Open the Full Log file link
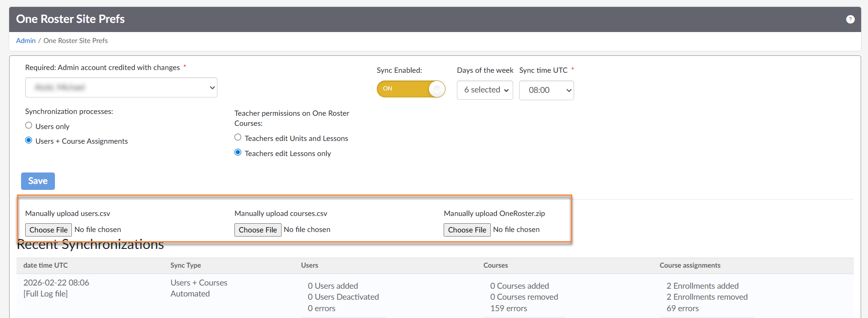Screen dimensions: 868x318 (46, 294)
